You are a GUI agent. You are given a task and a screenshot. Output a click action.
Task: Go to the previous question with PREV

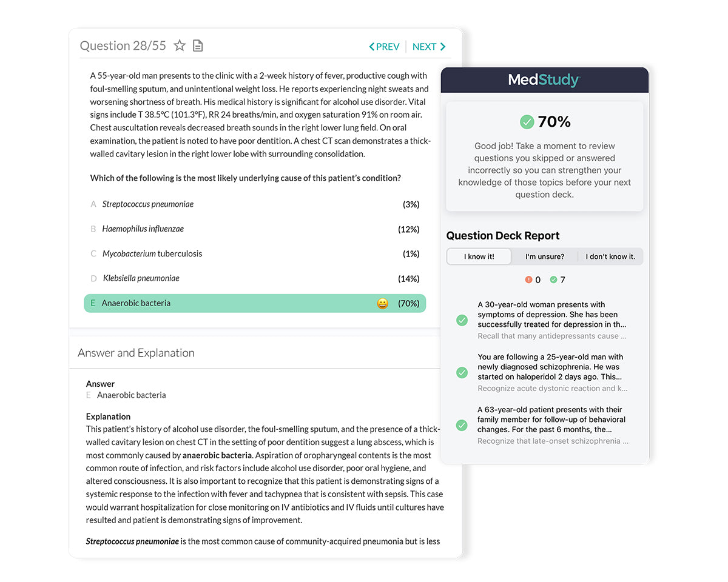point(384,47)
